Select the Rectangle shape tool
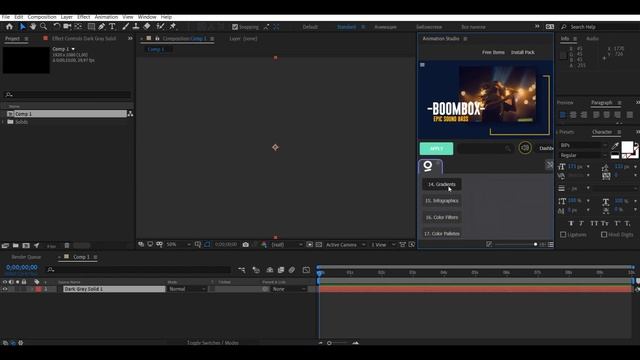Viewport: 640px width, 360px height. click(91, 27)
